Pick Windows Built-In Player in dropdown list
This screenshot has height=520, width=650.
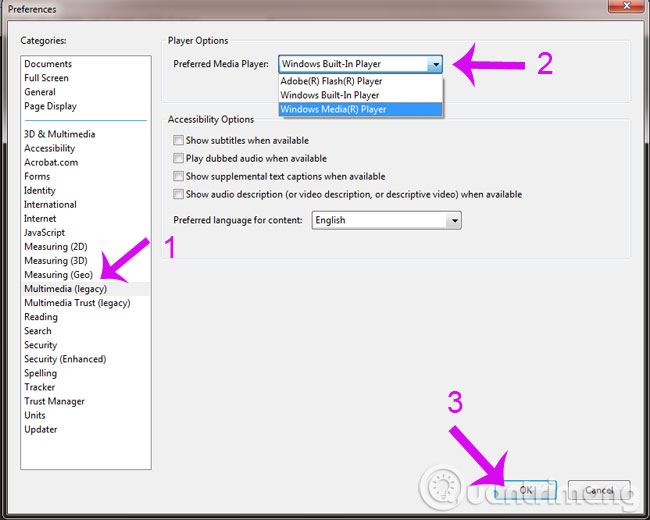pyautogui.click(x=360, y=95)
